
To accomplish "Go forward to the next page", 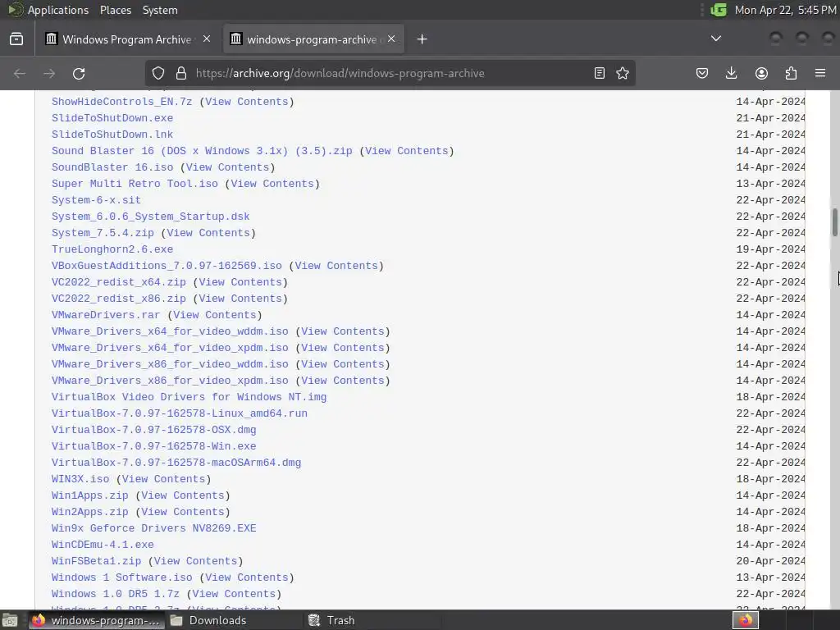I will [49, 73].
